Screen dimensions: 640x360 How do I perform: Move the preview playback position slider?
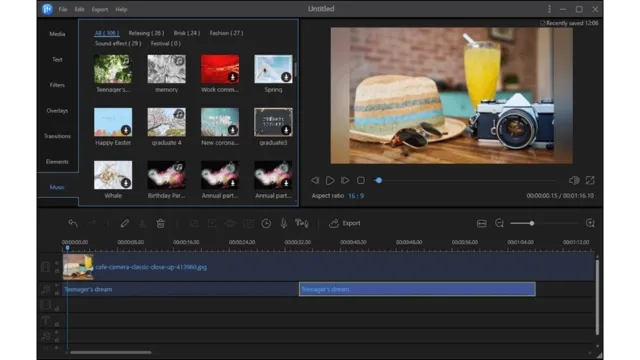[378, 180]
